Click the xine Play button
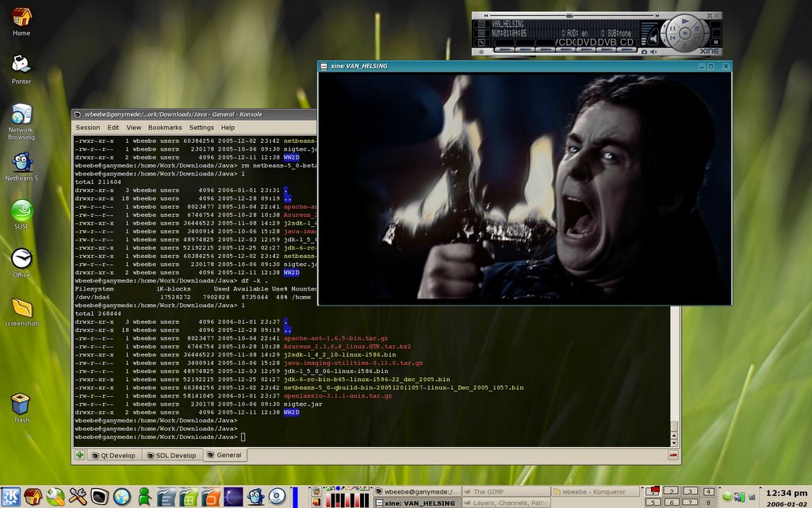812x508 pixels. tap(686, 21)
